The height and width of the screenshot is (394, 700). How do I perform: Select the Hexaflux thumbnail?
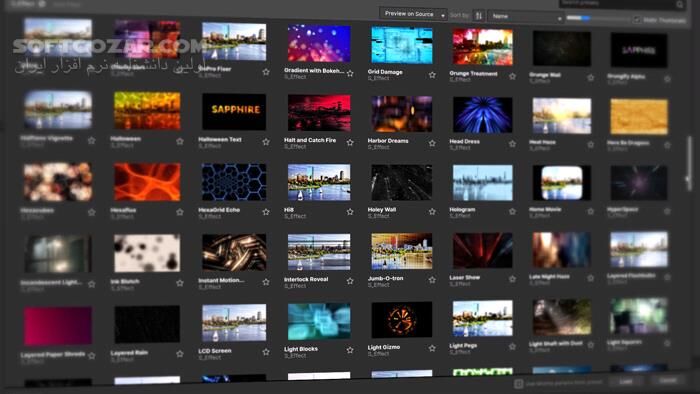pos(147,182)
